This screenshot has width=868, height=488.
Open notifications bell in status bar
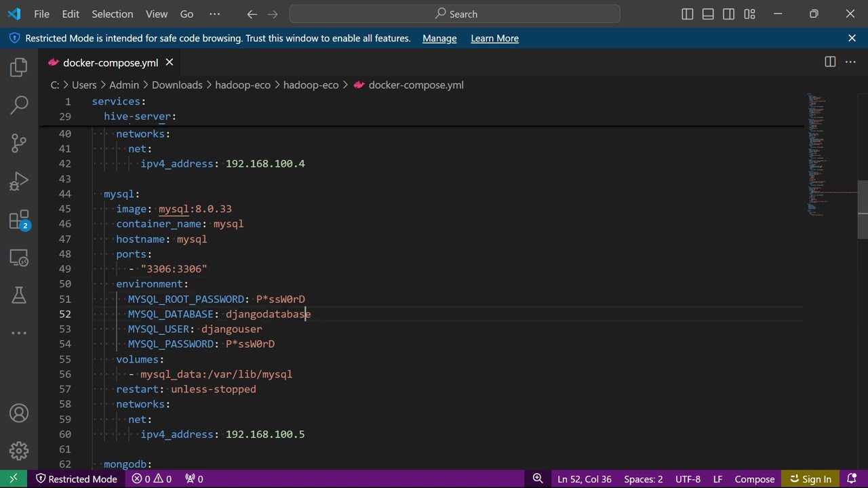[x=852, y=479]
